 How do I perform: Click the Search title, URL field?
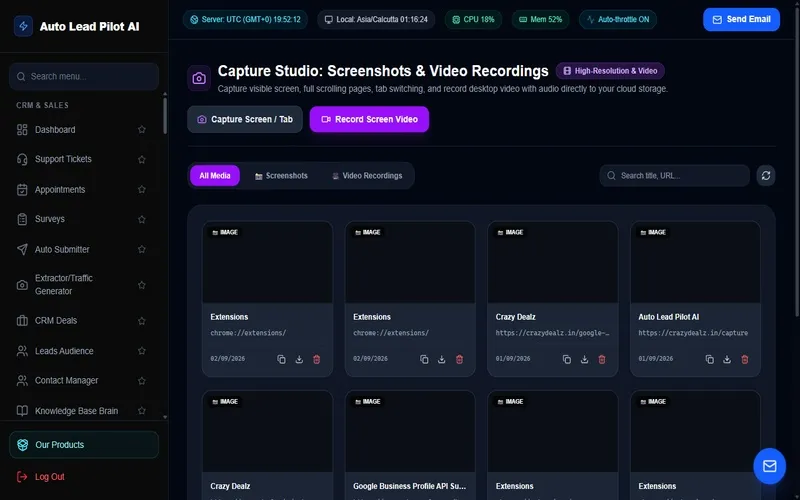point(674,176)
